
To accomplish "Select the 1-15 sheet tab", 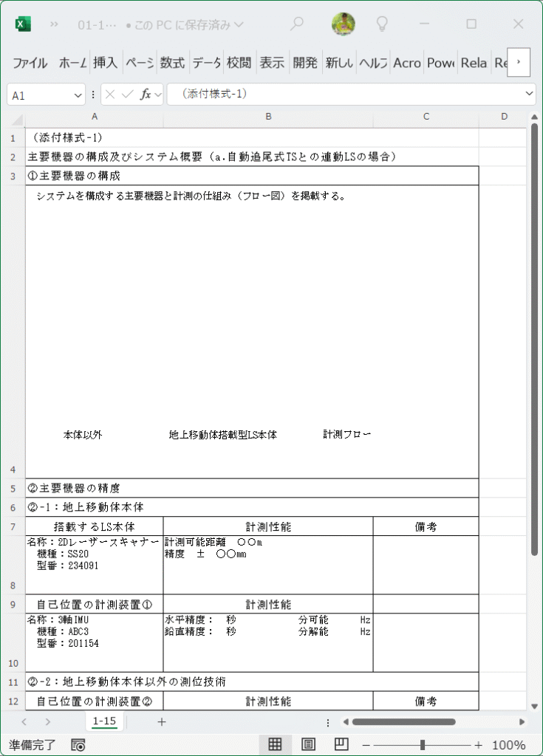I will [x=104, y=721].
